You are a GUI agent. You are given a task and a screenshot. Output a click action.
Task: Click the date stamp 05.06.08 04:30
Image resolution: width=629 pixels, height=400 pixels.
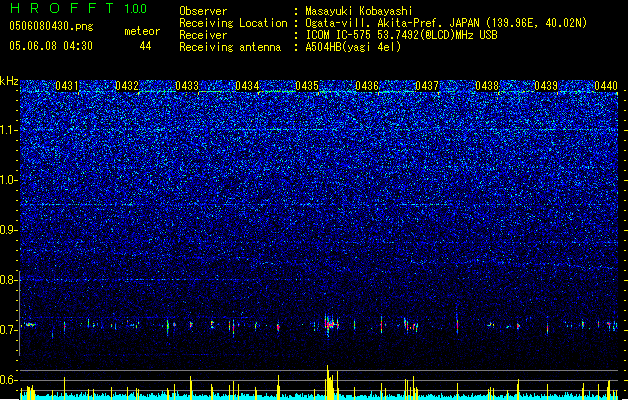click(x=51, y=46)
